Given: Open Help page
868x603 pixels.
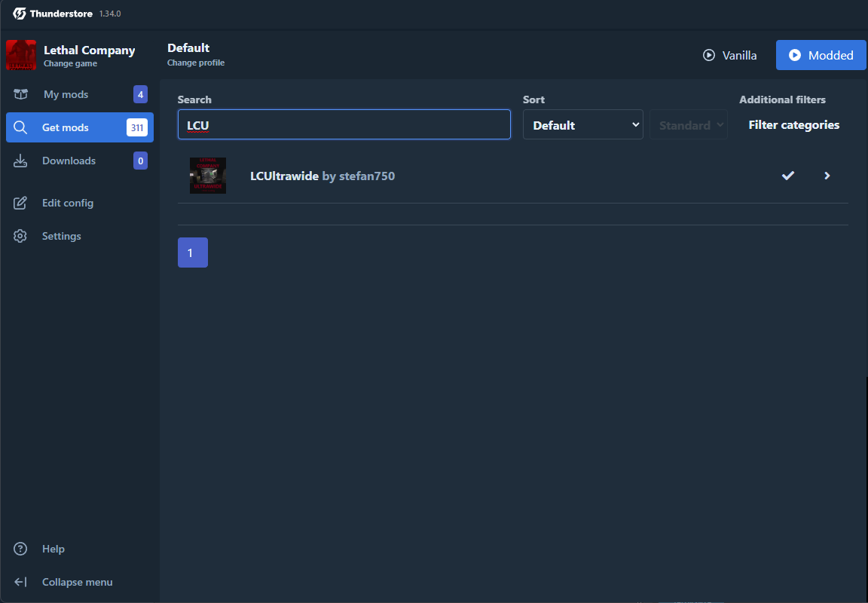Looking at the screenshot, I should coord(80,549).
